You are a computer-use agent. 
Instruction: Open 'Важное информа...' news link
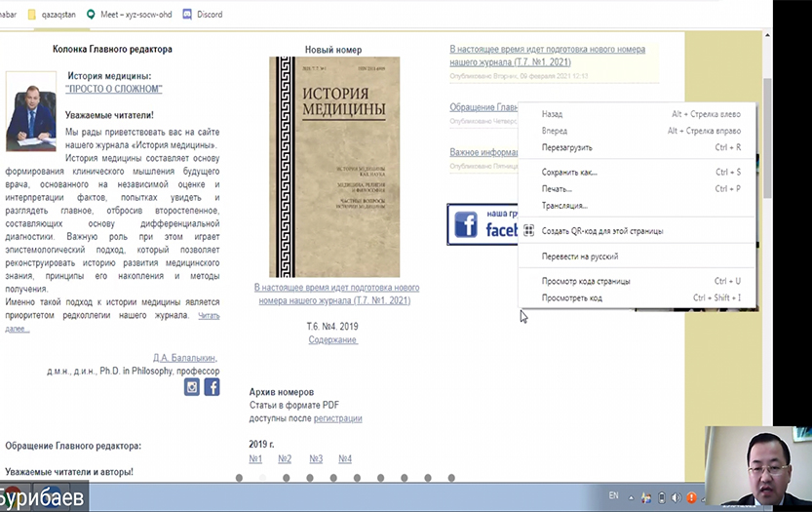tap(483, 152)
